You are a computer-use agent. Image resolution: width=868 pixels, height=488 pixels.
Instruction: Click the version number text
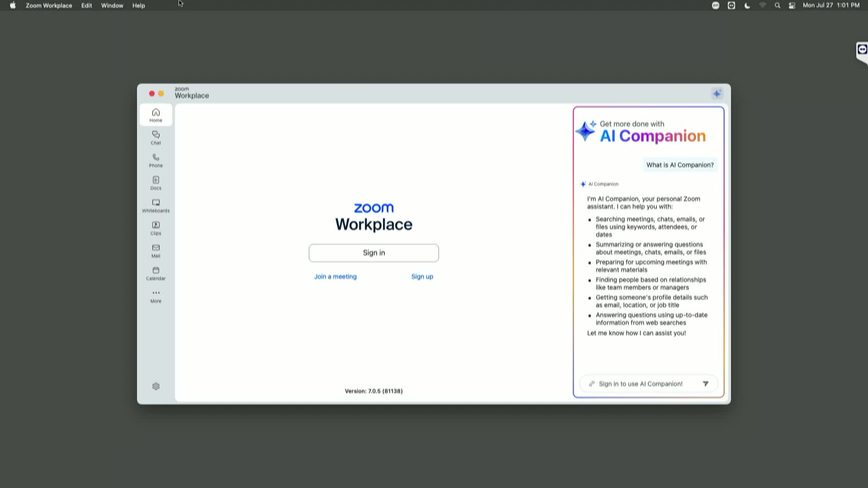[374, 391]
